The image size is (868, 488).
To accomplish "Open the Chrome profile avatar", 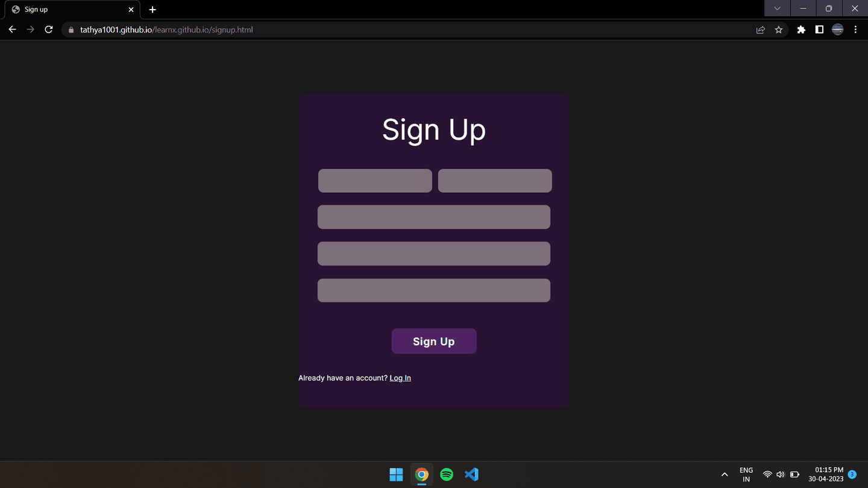I will 838,30.
